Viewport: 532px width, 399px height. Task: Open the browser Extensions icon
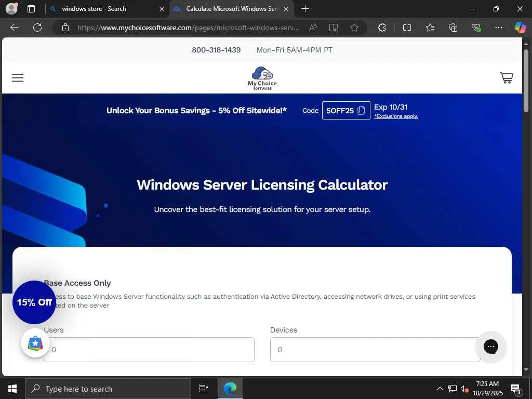tap(382, 28)
